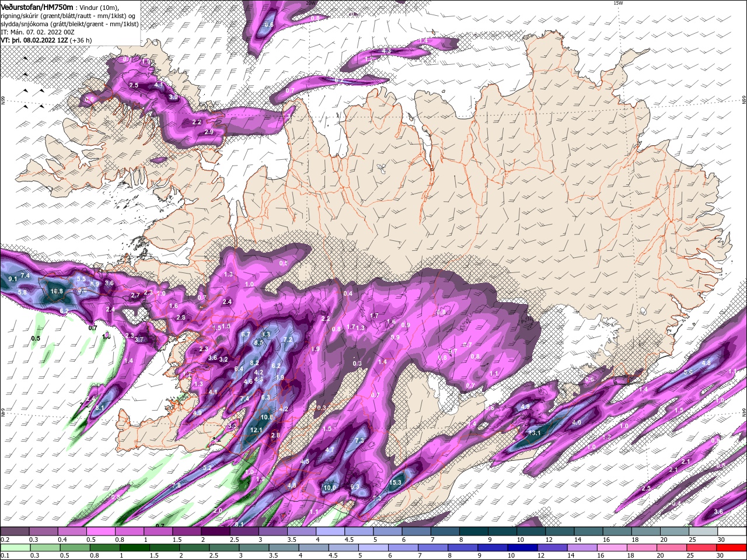Select the 4.3 value in the northern offshore band
Image resolution: width=747 pixels, height=560 pixels.
click(x=386, y=51)
